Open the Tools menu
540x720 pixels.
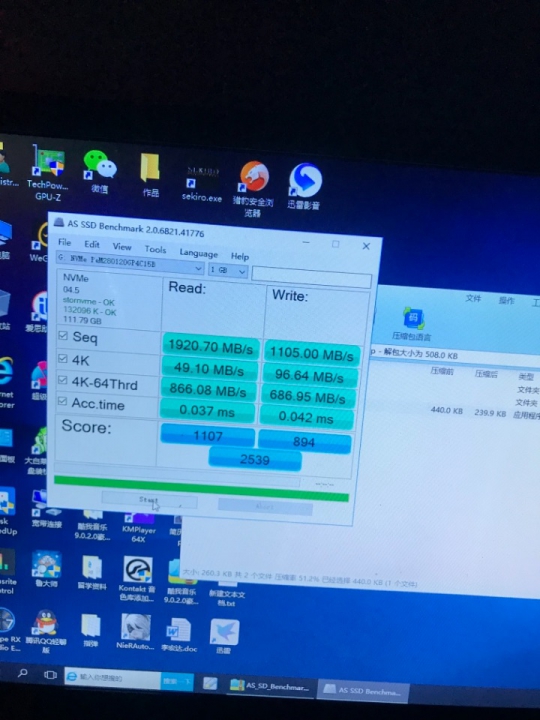click(x=155, y=249)
